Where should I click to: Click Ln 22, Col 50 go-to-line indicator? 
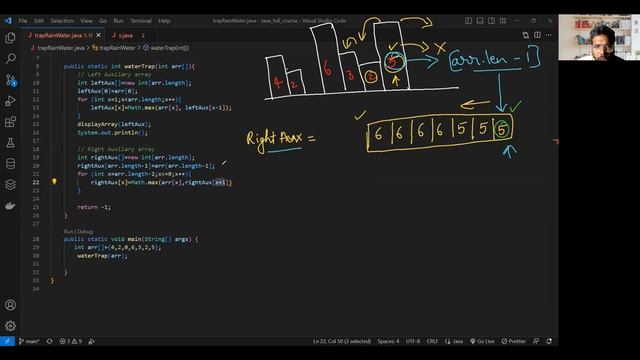(x=342, y=341)
